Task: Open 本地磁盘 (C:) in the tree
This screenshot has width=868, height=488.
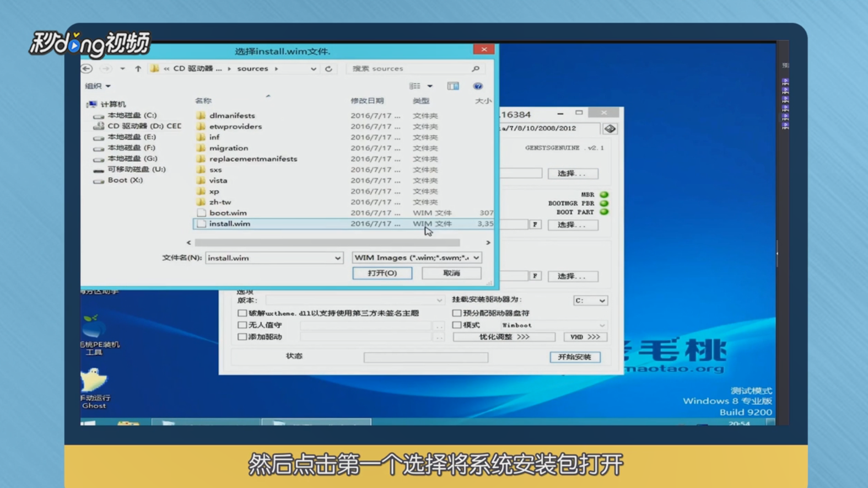Action: point(132,115)
